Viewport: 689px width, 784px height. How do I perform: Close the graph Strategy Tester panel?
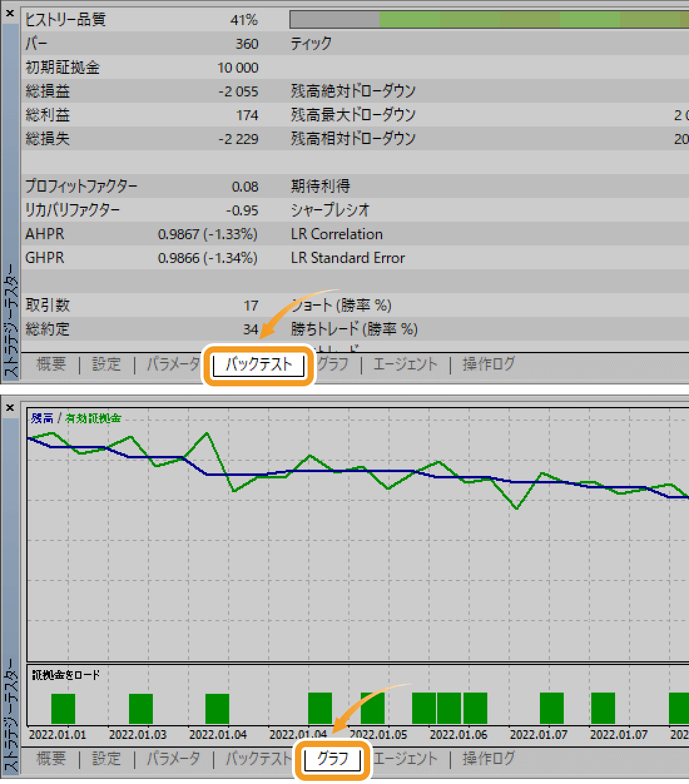(10, 408)
